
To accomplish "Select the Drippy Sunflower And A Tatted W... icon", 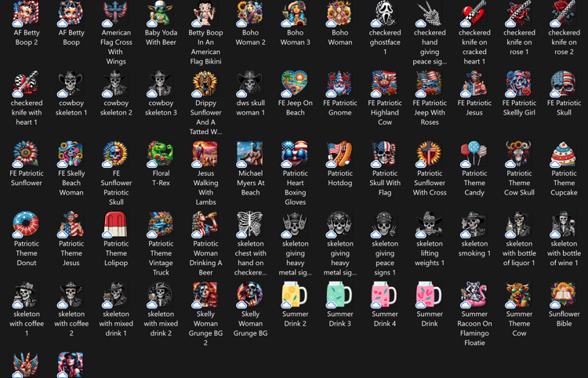I will point(205,83).
